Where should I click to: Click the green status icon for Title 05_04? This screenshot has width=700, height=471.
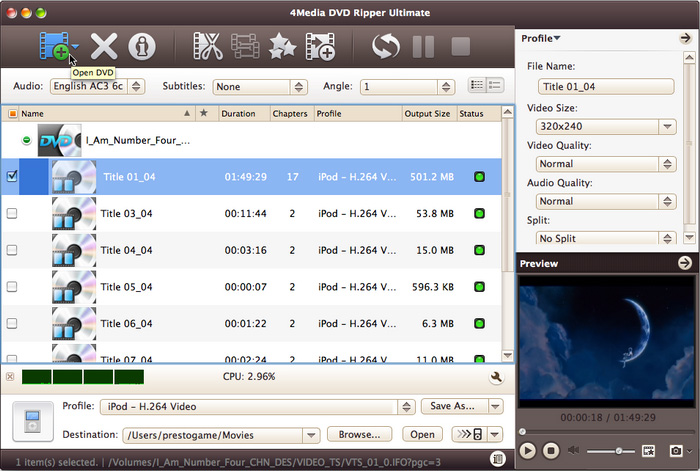click(479, 287)
